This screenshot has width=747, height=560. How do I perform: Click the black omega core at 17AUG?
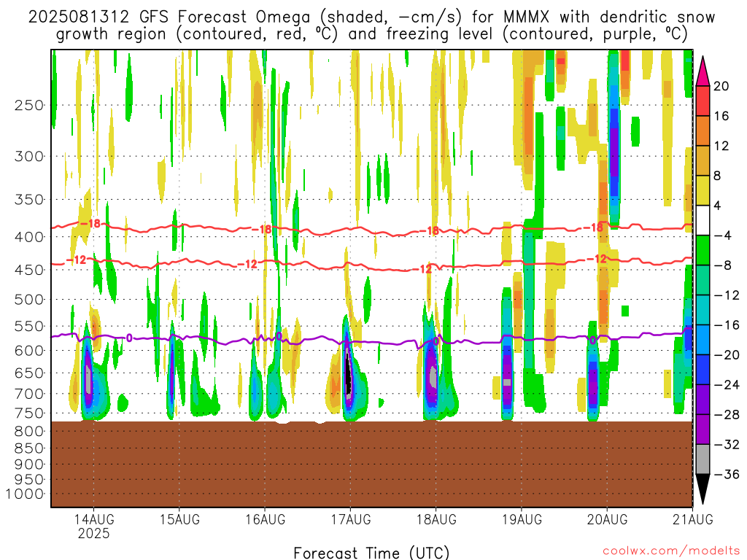[x=348, y=374]
